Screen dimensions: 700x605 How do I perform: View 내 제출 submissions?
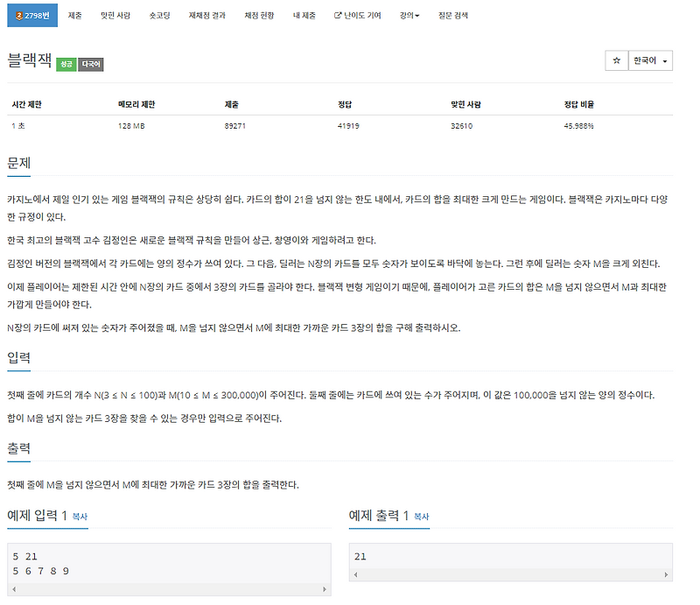click(x=304, y=14)
